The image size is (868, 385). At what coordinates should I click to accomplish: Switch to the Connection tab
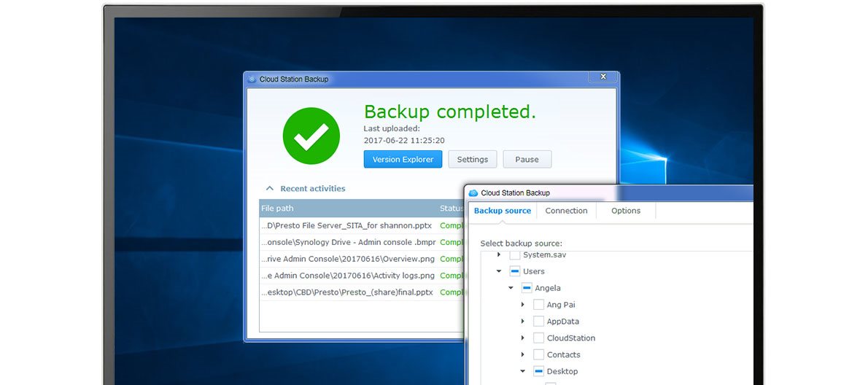tap(566, 211)
